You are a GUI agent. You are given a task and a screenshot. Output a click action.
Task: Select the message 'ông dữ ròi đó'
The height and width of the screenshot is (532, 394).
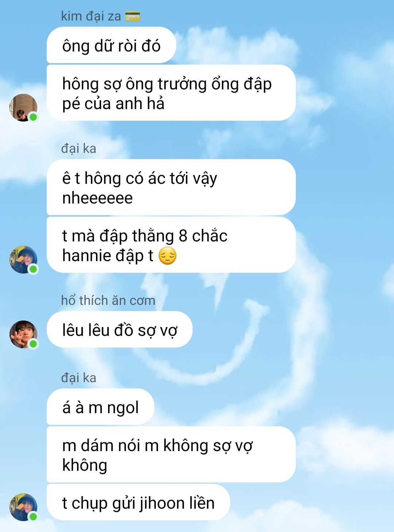[x=111, y=45]
